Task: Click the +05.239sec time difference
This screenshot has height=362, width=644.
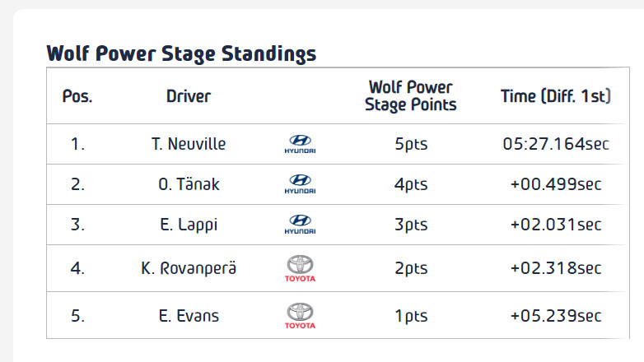Action: 556,316
